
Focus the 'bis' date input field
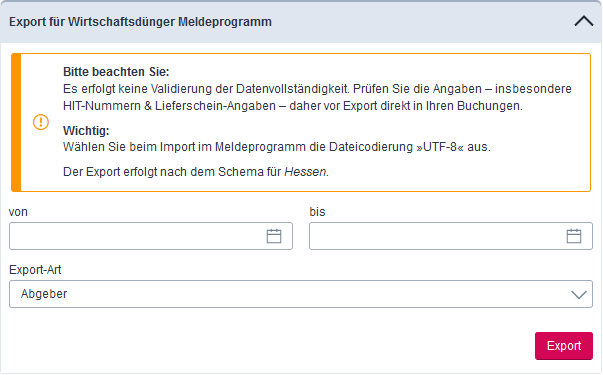click(x=451, y=236)
